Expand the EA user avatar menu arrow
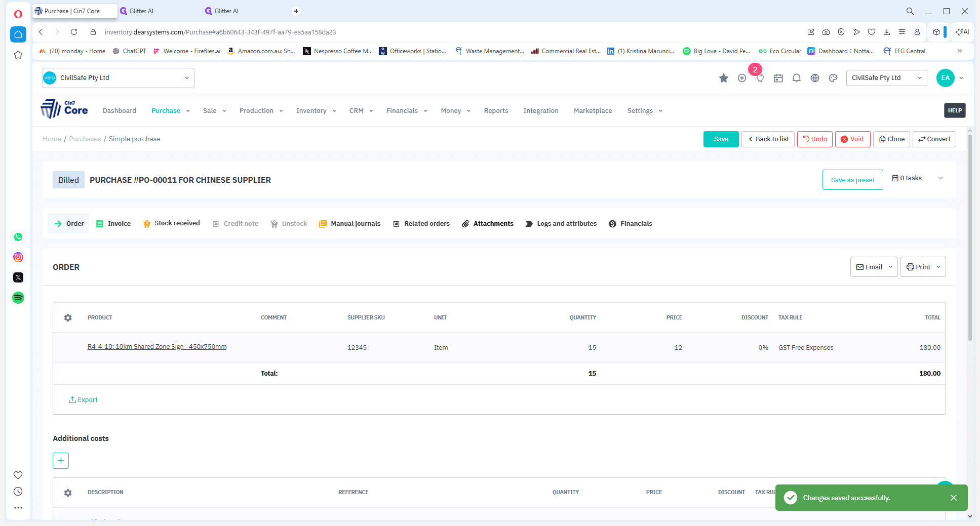980x526 pixels. (961, 78)
